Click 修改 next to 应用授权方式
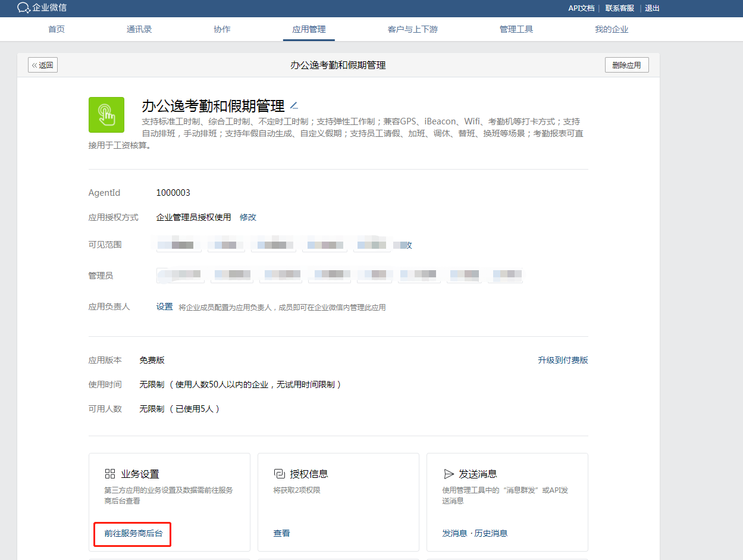This screenshot has height=560, width=743. 248,217
